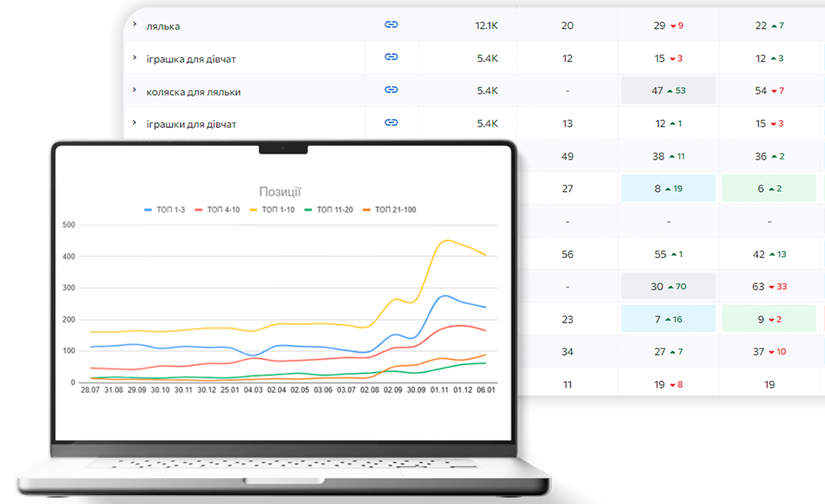Toggle the ТОП 1-3 legend series
The width and height of the screenshot is (825, 504).
click(x=164, y=210)
